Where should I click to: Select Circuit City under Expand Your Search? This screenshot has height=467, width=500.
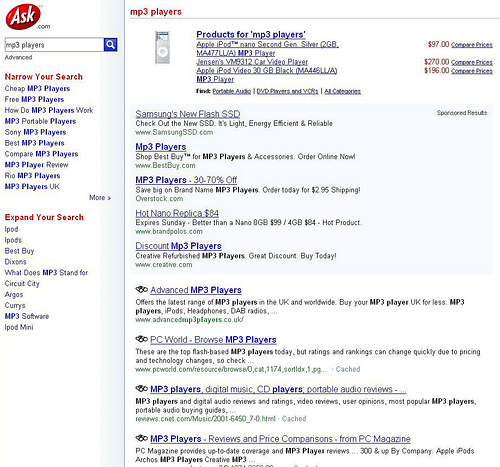click(x=22, y=283)
